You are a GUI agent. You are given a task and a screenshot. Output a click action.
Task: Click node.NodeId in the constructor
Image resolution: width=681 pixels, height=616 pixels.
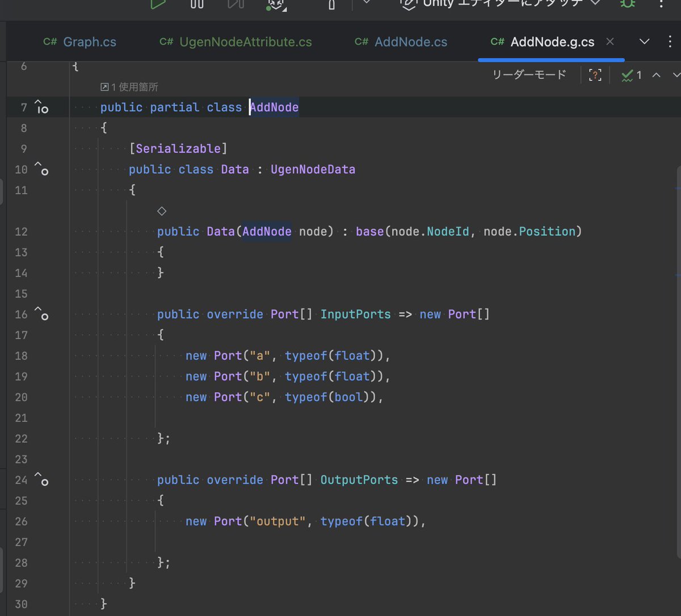click(x=430, y=232)
